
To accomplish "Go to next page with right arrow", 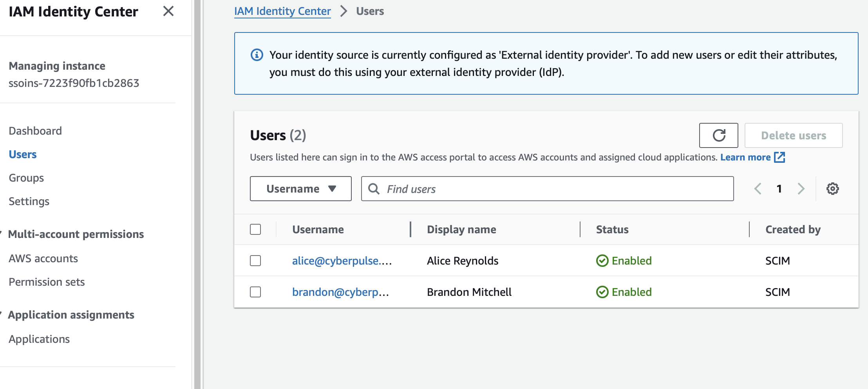I will [801, 189].
